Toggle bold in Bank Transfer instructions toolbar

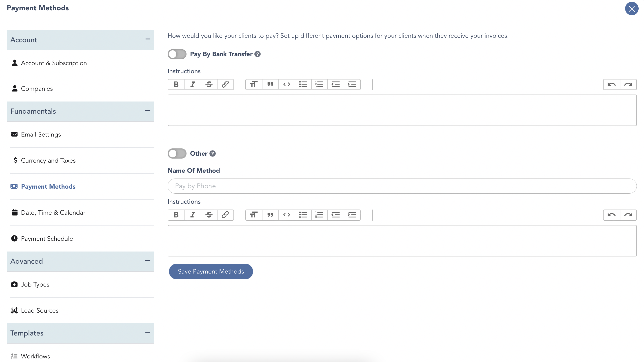pos(176,84)
